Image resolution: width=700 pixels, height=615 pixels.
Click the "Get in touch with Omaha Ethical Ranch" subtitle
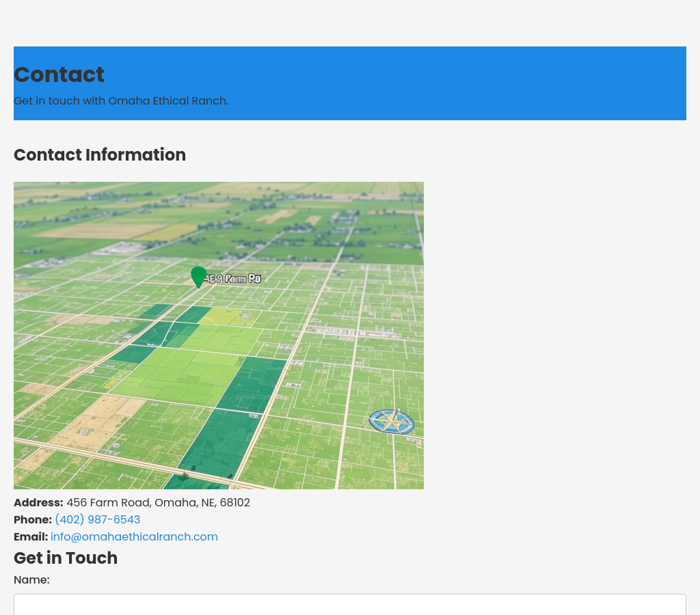pos(121,101)
